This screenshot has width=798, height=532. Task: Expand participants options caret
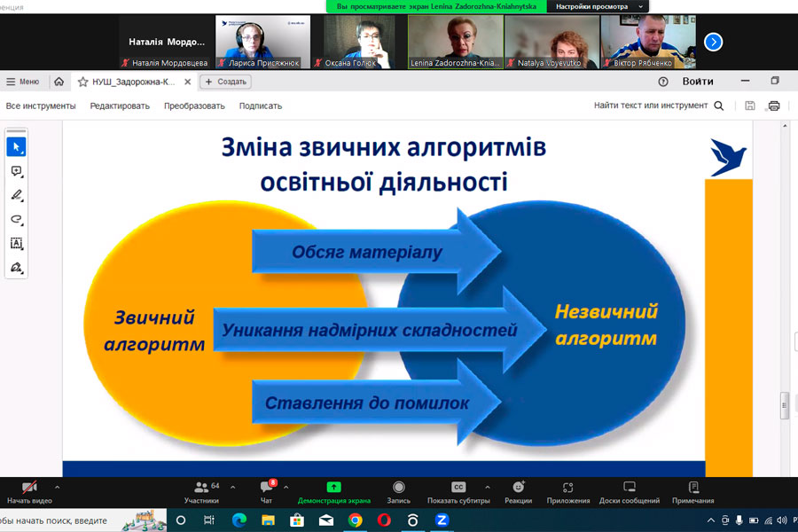point(232,487)
